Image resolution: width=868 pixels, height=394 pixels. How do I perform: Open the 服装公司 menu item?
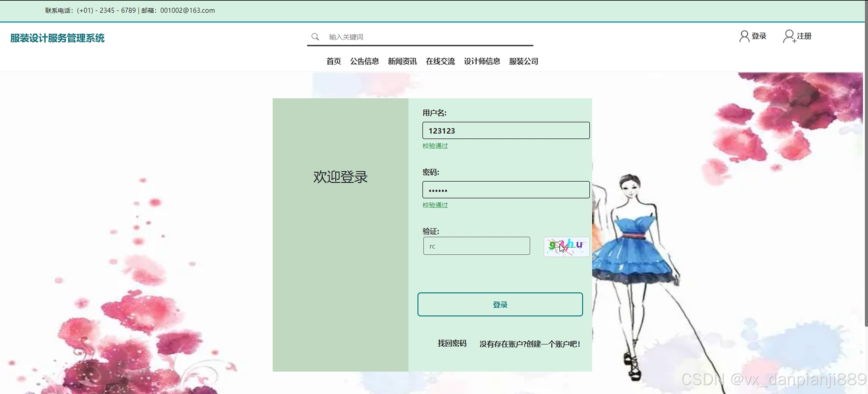coord(524,61)
